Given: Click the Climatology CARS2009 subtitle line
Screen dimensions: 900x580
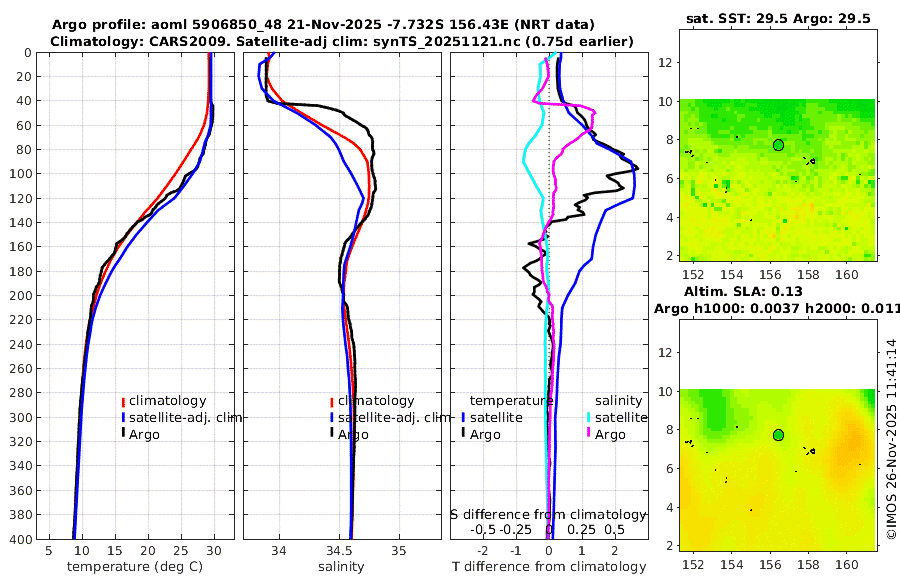Looking at the screenshot, I should click(342, 41).
